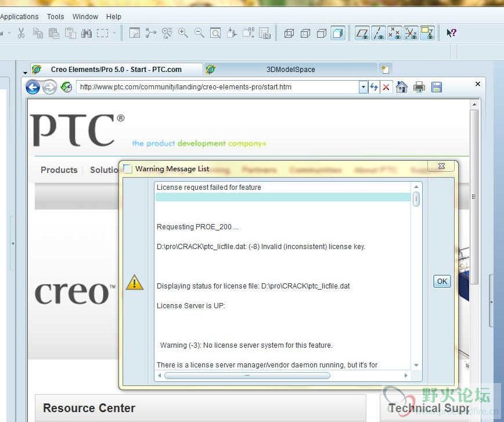The width and height of the screenshot is (504, 422).
Task: Go back in embedded browser
Action: click(33, 87)
